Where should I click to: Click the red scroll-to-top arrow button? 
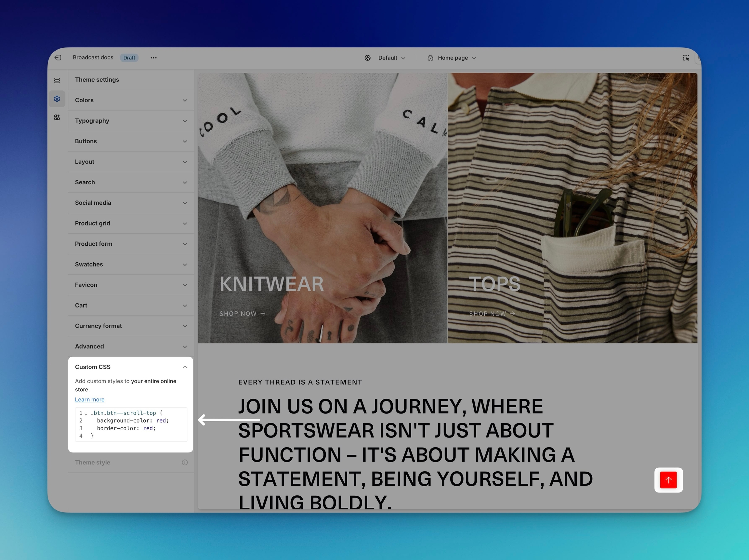tap(668, 480)
